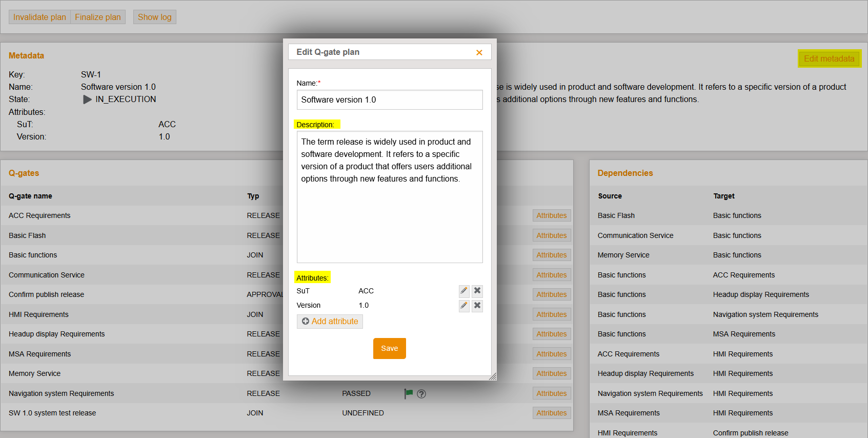Open Attributes for HMI Requirements row

552,314
